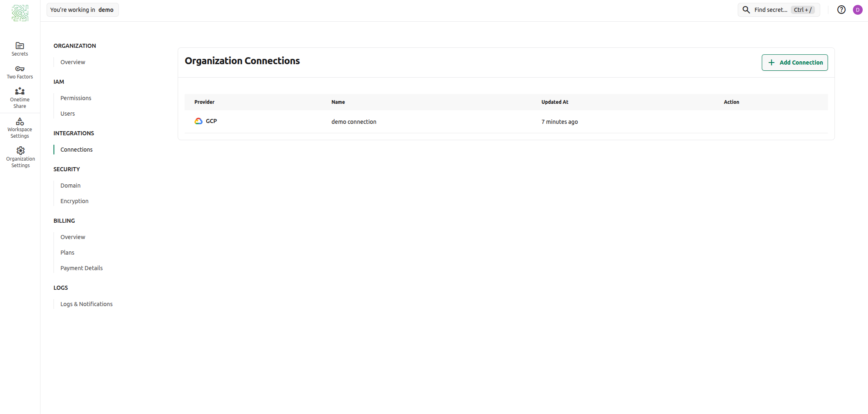868x414 pixels.
Task: Open Encryption settings
Action: (x=74, y=201)
